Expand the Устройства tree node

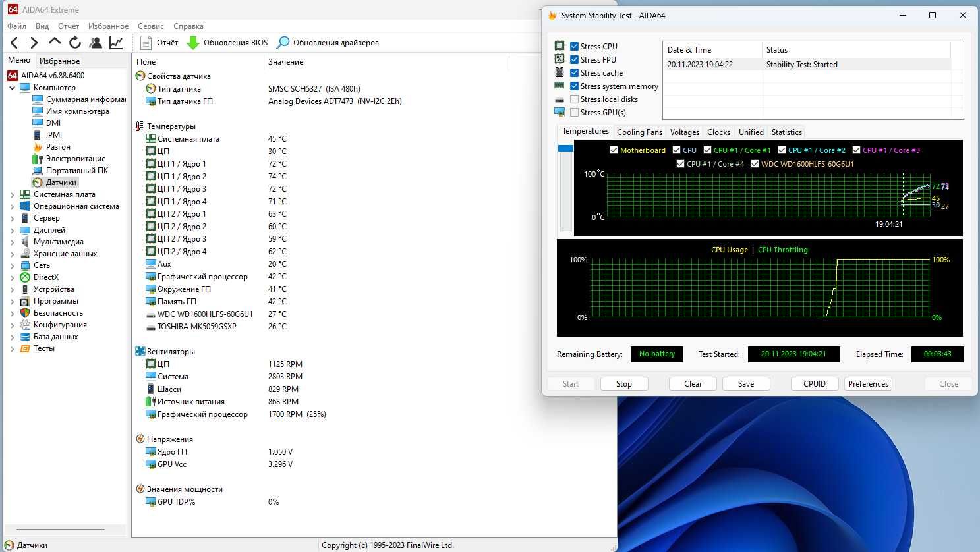[12, 289]
